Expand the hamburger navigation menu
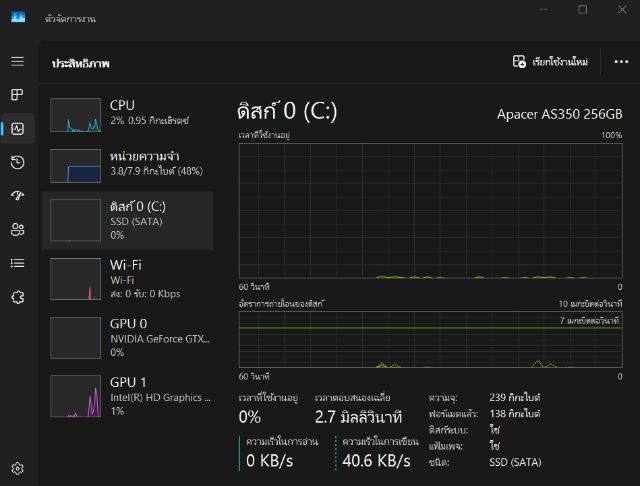The width and height of the screenshot is (640, 486). point(17,61)
